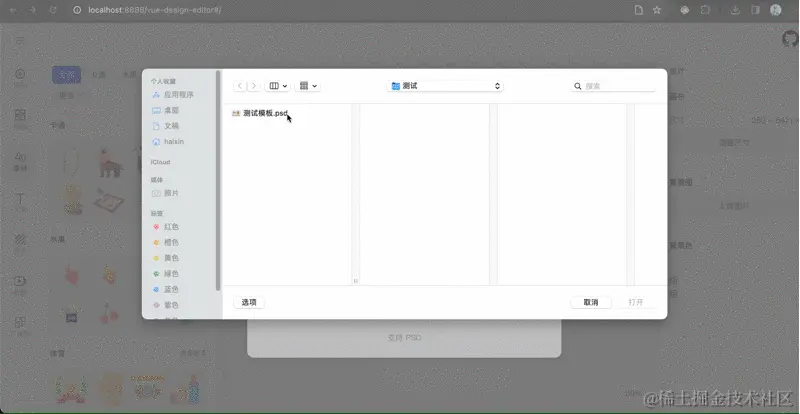Open the haixin home folder
800x414 pixels.
pos(168,141)
